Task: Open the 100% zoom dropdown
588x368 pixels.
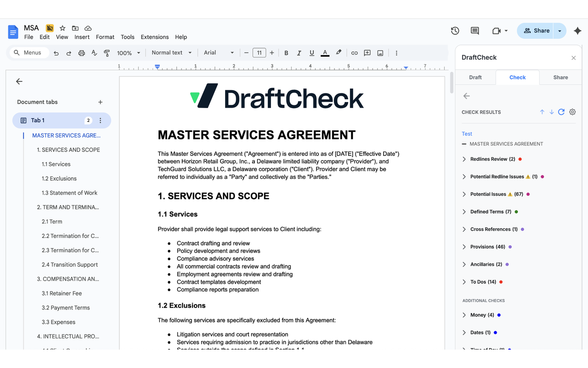Action: pyautogui.click(x=129, y=53)
